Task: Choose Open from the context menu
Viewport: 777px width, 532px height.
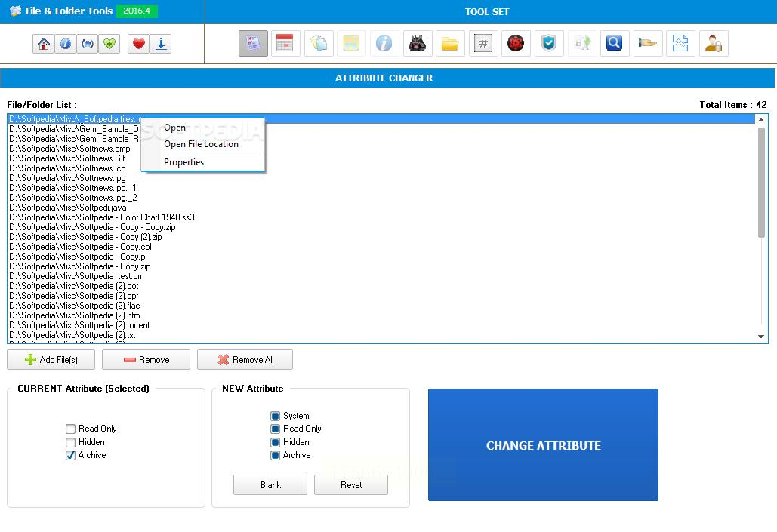Action: (202, 128)
